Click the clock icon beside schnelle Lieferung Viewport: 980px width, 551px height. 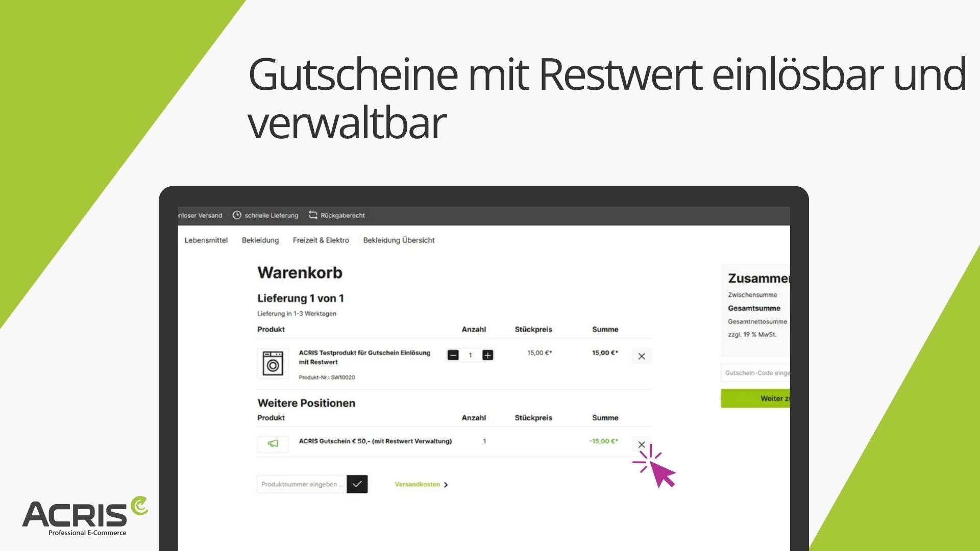click(x=237, y=215)
